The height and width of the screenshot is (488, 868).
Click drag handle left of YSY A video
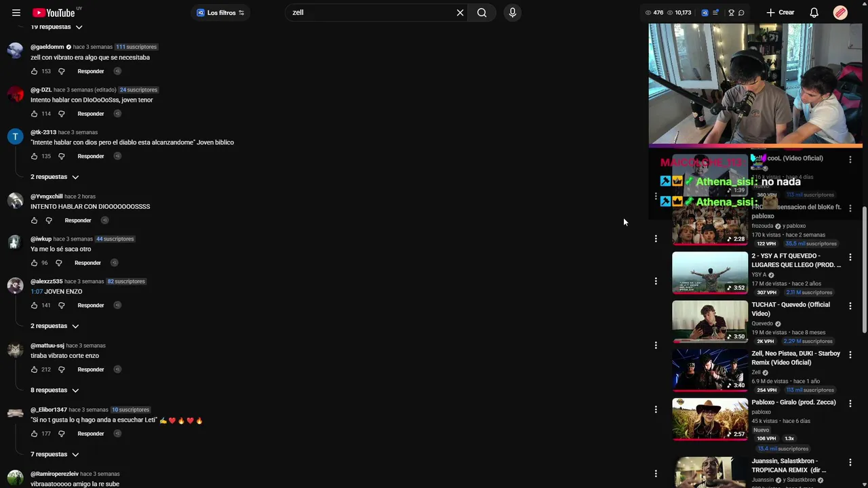[x=656, y=281]
